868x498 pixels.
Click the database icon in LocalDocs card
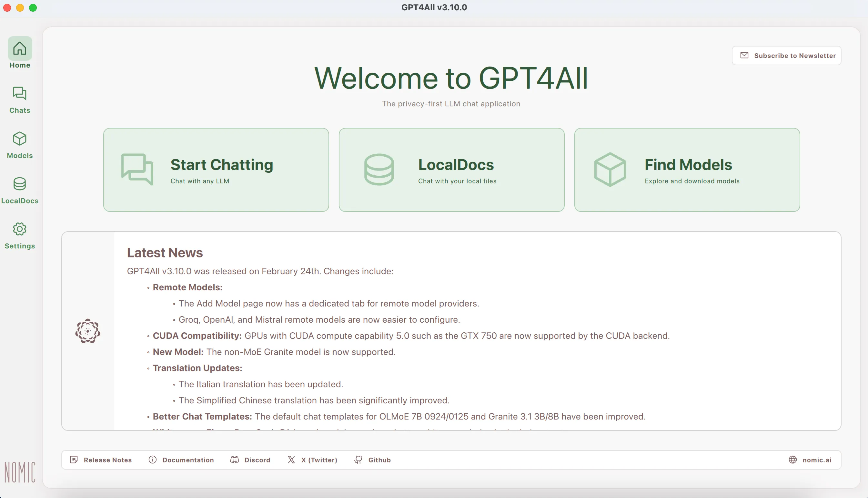(379, 169)
